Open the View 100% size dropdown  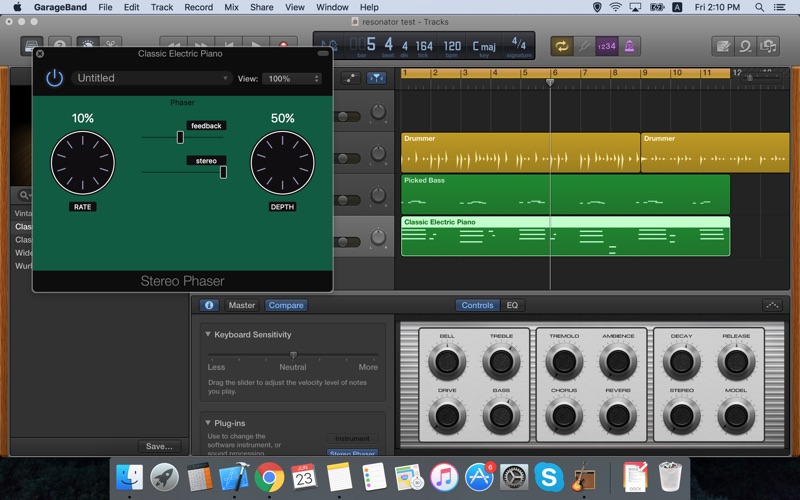click(292, 79)
